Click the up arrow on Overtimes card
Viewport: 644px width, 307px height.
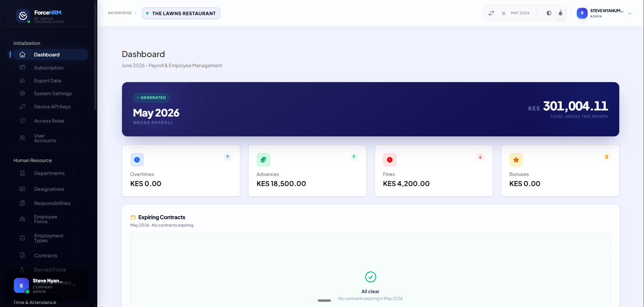[x=228, y=157]
